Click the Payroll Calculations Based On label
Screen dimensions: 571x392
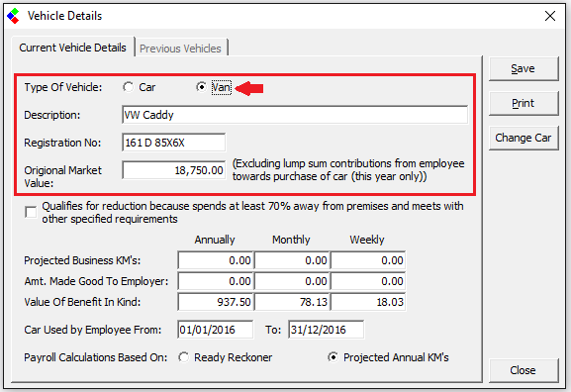tap(96, 357)
